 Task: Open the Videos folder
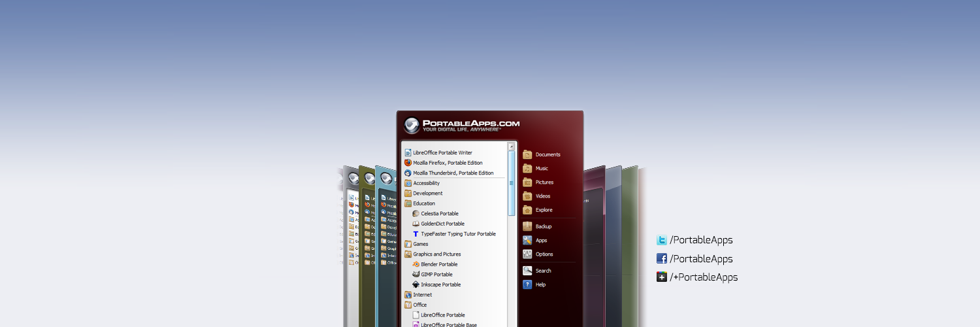coord(536,196)
